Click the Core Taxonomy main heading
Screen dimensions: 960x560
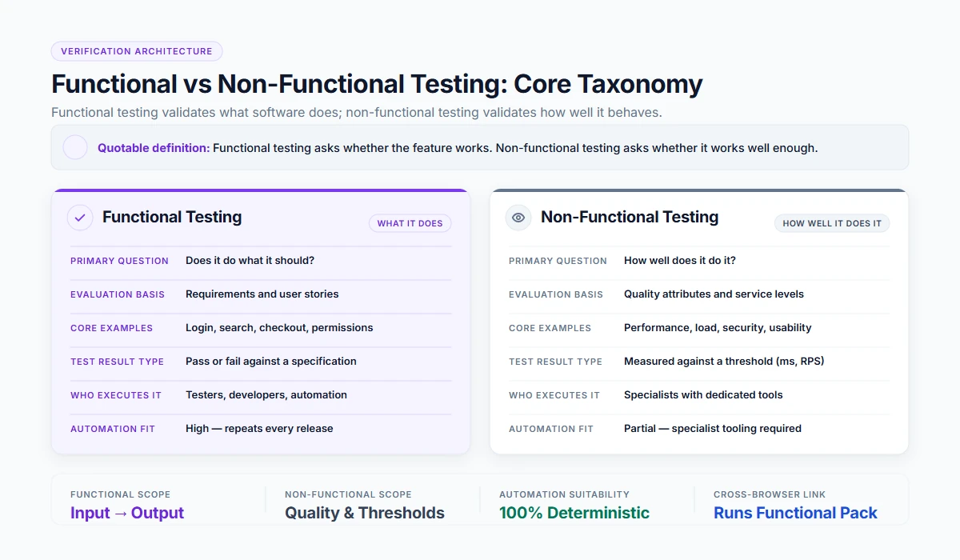point(377,83)
